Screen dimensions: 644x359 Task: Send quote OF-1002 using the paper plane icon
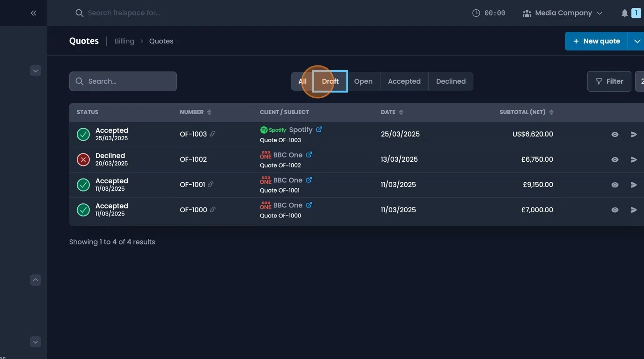(634, 159)
